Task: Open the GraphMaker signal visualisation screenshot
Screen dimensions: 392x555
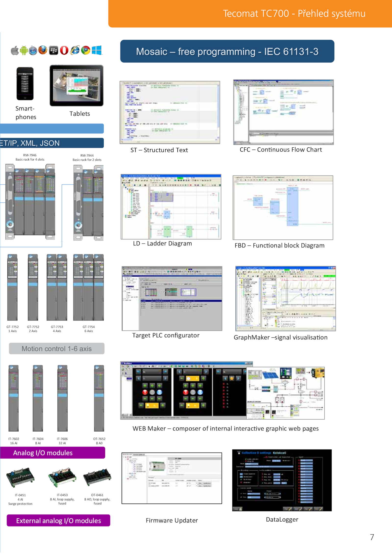Action: [x=286, y=298]
